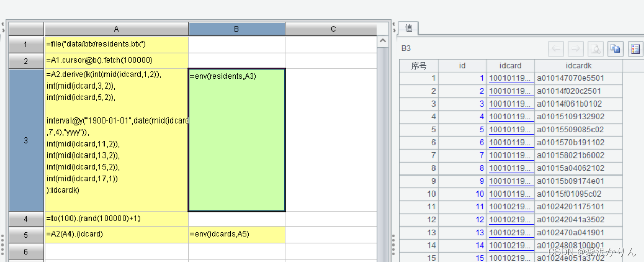Screen dimensions: 644x262
Task: Click value a010242041a3502
Action: 570,220
